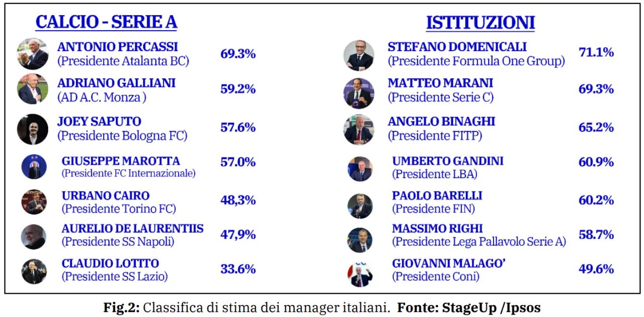The width and height of the screenshot is (644, 317).
Task: Click Massimo Righi's 58.7% value
Action: [596, 234]
